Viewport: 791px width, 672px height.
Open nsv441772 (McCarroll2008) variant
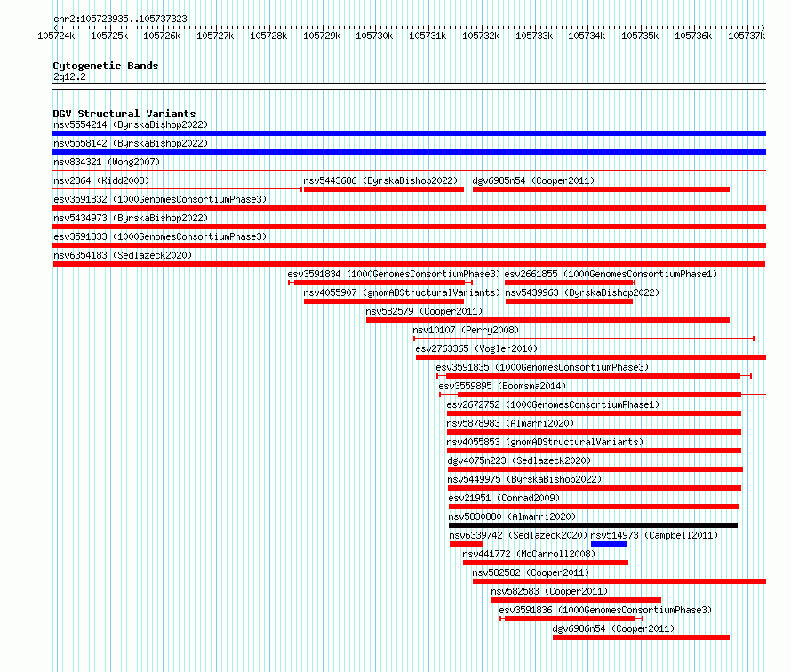[x=529, y=554]
